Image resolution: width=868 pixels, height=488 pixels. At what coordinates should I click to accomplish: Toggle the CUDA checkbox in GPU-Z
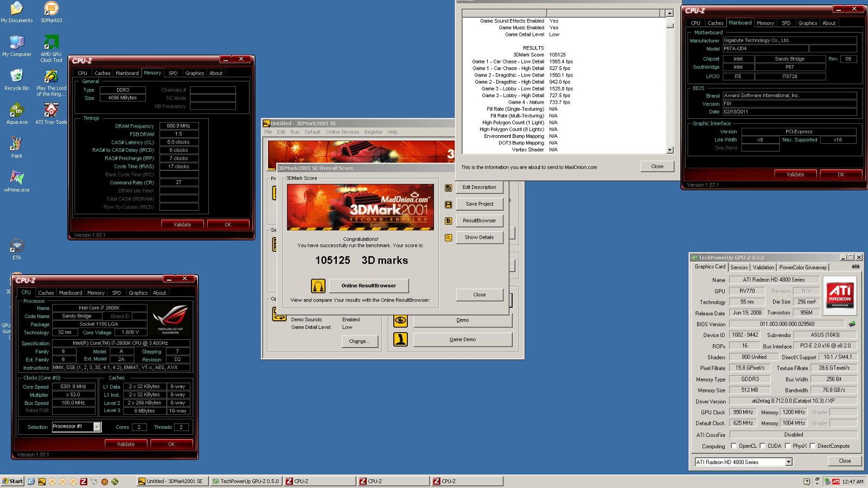[x=762, y=446]
